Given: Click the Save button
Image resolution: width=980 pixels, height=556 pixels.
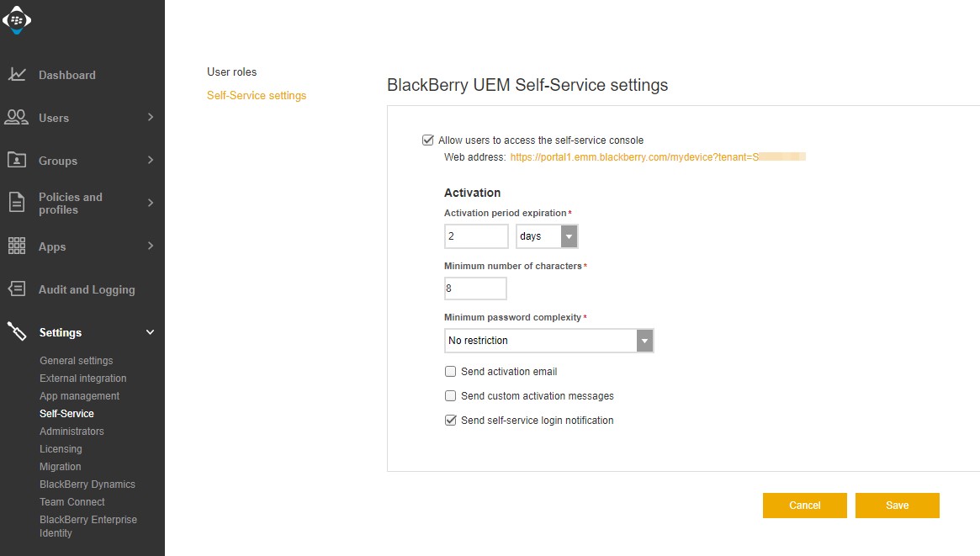Looking at the screenshot, I should (897, 506).
